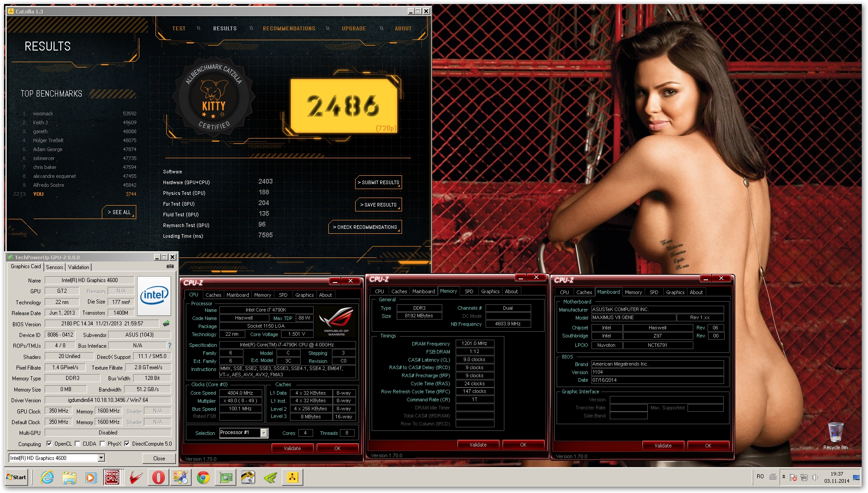The image size is (868, 493).
Task: Show hidden tray icons with the chevron
Action: pos(784,477)
